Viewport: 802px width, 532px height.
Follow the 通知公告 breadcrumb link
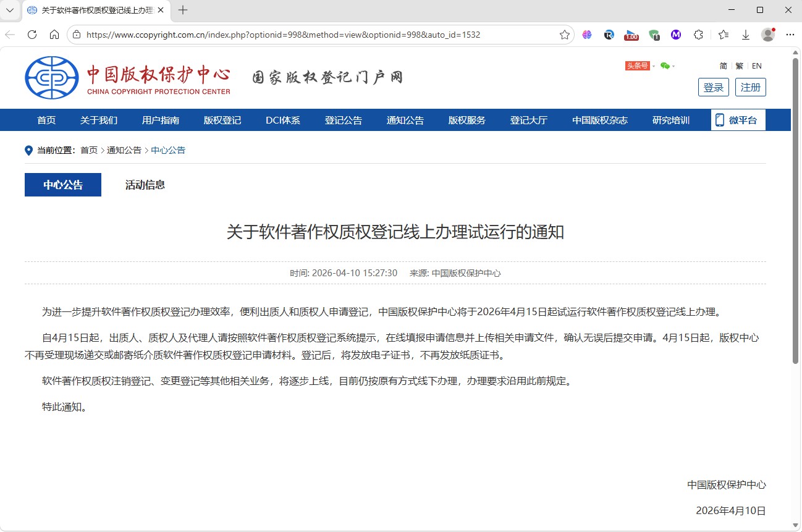[x=124, y=150]
